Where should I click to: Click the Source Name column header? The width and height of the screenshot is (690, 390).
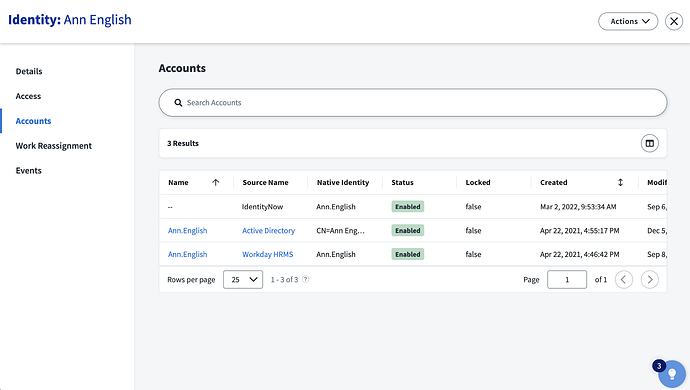265,182
